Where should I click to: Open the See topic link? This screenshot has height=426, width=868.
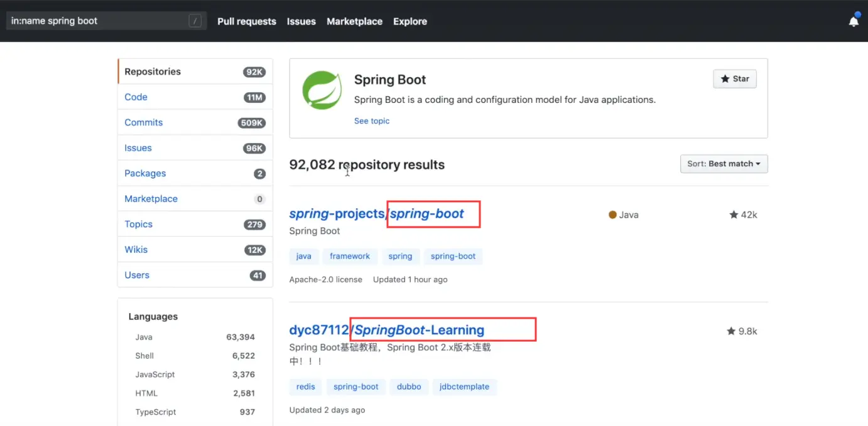[x=372, y=120]
